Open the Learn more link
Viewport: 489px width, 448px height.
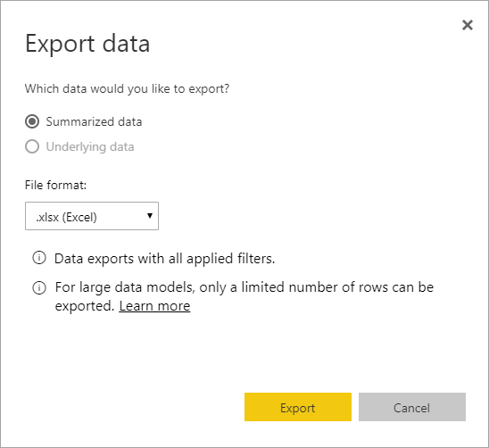[154, 306]
